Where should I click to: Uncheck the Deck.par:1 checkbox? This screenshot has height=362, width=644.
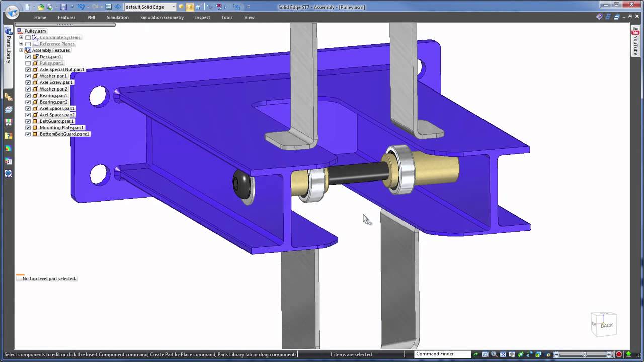pos(28,57)
